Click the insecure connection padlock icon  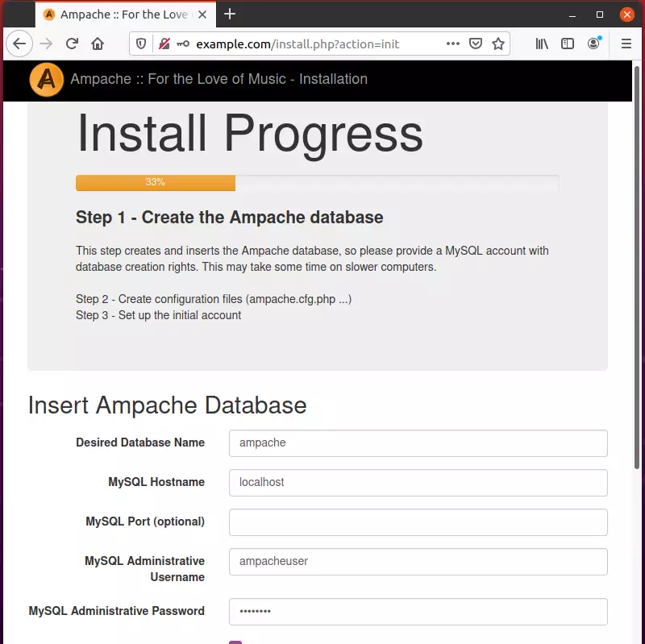(x=164, y=44)
